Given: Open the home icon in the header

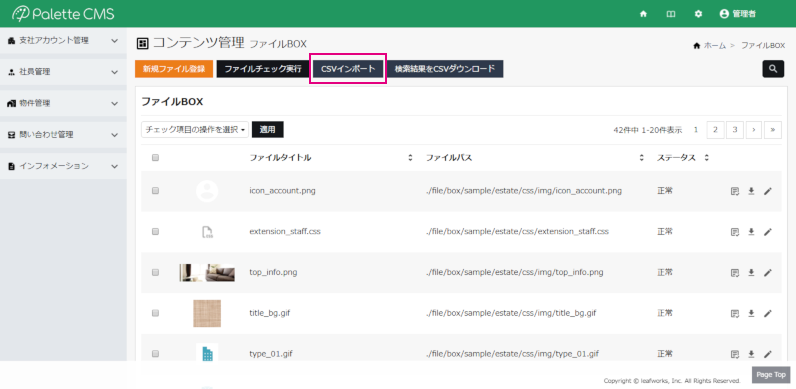Looking at the screenshot, I should pos(643,14).
